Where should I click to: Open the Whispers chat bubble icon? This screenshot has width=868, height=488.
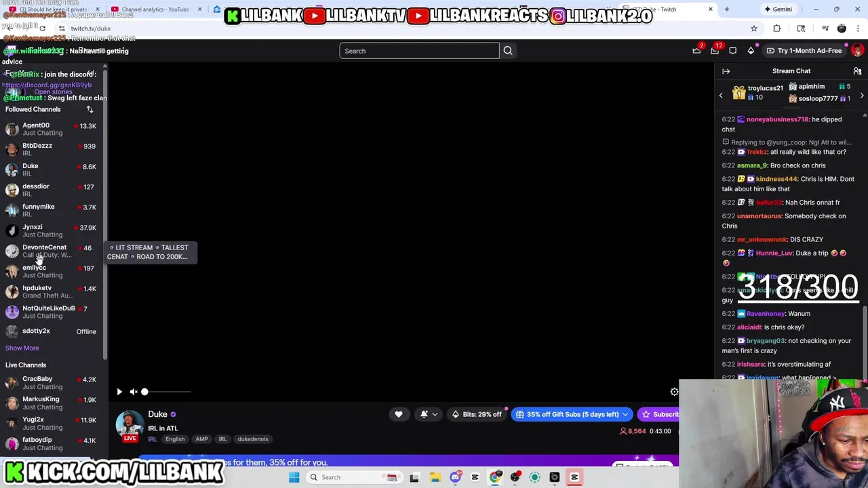click(732, 51)
